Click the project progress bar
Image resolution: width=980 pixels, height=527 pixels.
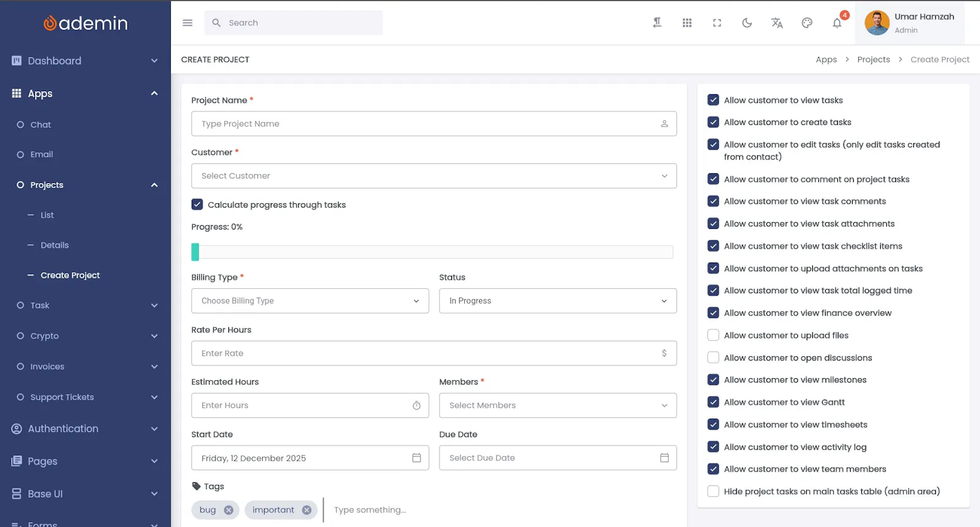tap(432, 252)
